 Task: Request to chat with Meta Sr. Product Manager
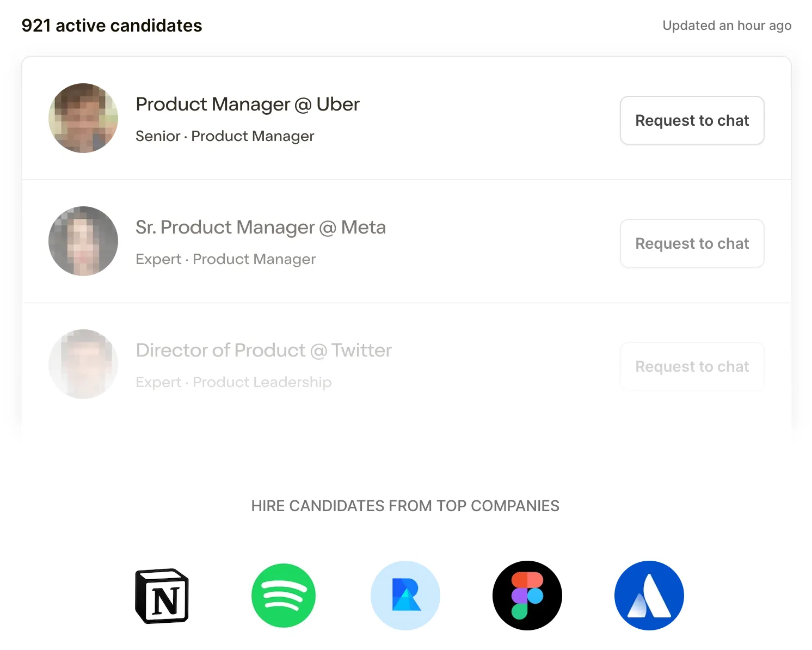click(x=692, y=243)
